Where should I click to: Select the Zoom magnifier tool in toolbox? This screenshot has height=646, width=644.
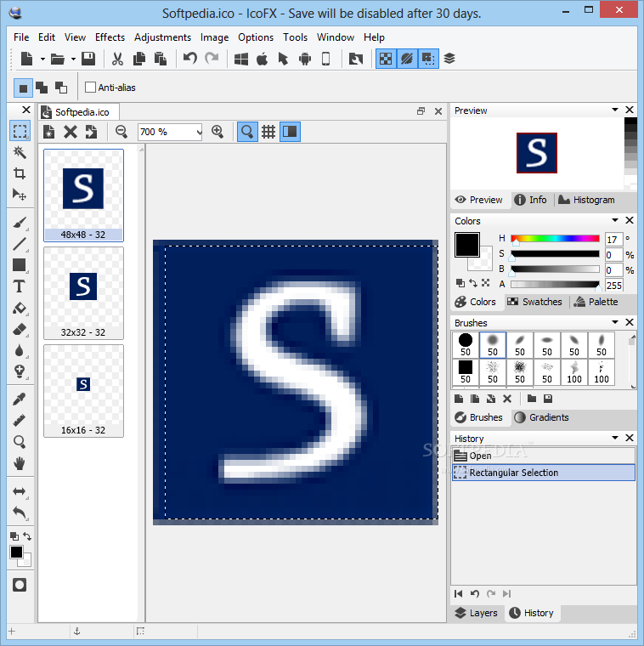[x=20, y=442]
